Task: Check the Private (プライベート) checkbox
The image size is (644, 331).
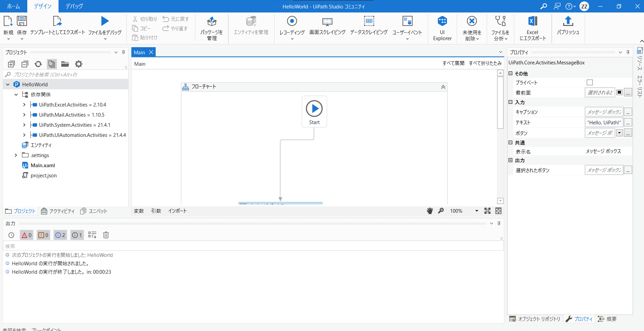Action: tap(589, 83)
